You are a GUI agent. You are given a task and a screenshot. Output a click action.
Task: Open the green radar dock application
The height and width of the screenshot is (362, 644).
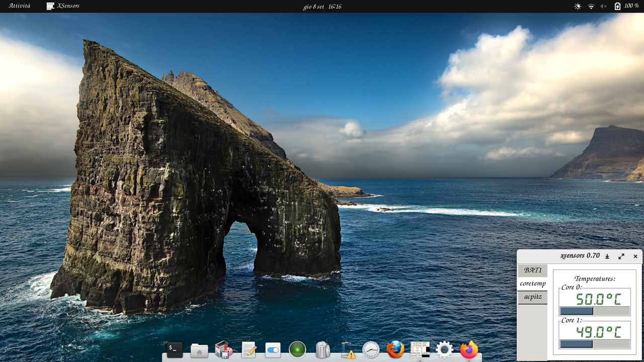tap(297, 349)
